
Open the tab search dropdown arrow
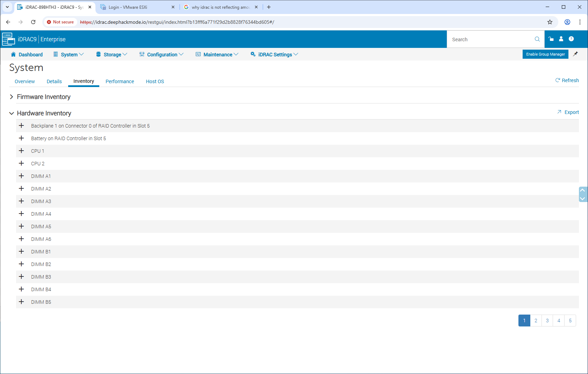(x=7, y=7)
